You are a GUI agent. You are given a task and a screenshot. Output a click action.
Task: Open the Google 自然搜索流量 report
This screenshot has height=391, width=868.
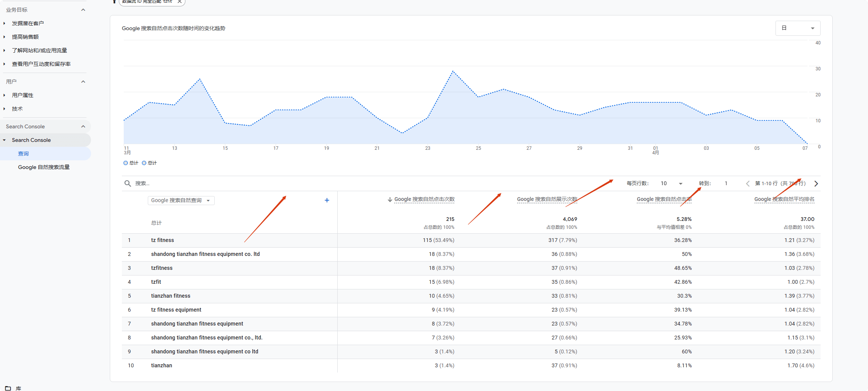click(44, 167)
